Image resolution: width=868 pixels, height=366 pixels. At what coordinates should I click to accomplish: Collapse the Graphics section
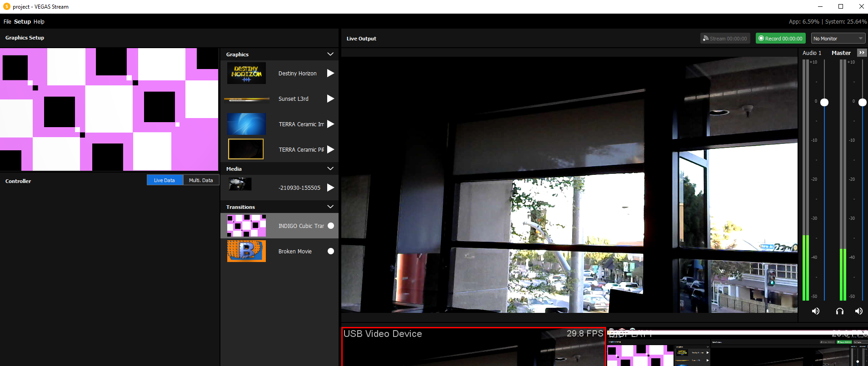330,54
